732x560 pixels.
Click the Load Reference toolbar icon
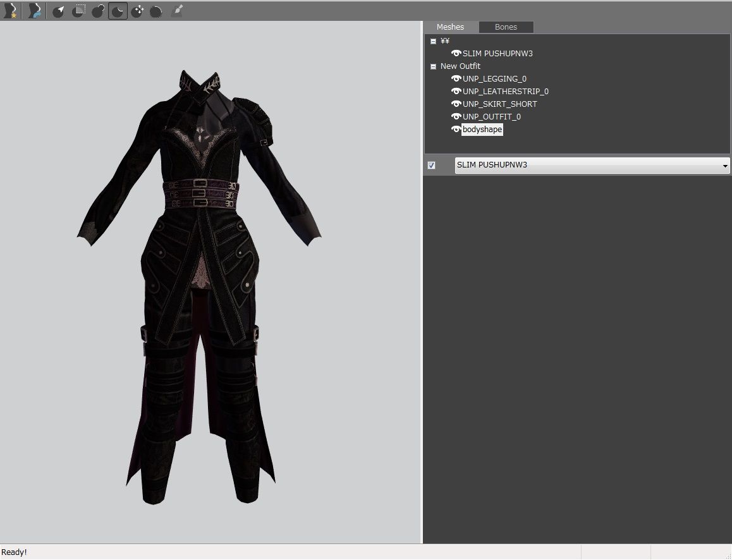[35, 11]
